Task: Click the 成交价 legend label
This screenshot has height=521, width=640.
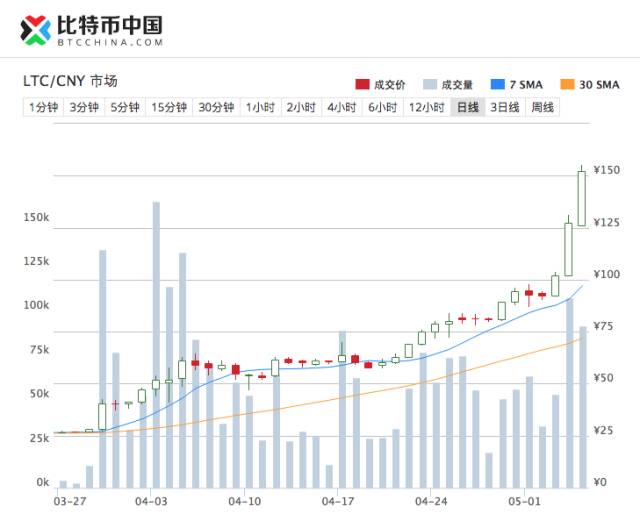Action: (x=389, y=85)
